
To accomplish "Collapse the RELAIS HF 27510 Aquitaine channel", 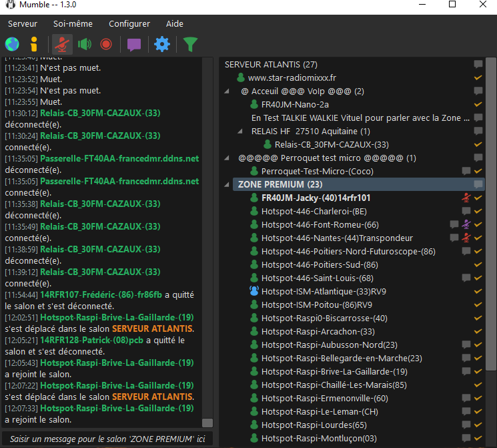I will (x=240, y=132).
